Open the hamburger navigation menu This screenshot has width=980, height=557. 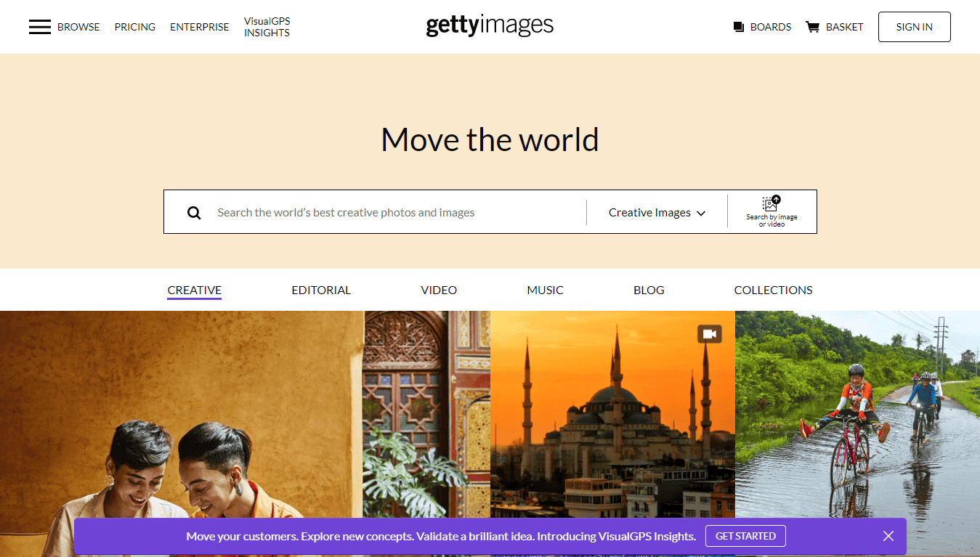tap(40, 27)
